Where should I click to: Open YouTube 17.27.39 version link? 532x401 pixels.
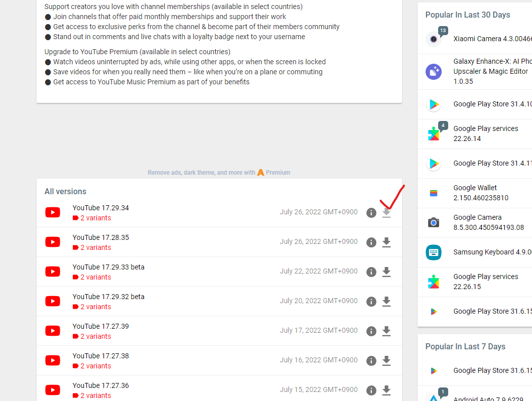pyautogui.click(x=101, y=326)
